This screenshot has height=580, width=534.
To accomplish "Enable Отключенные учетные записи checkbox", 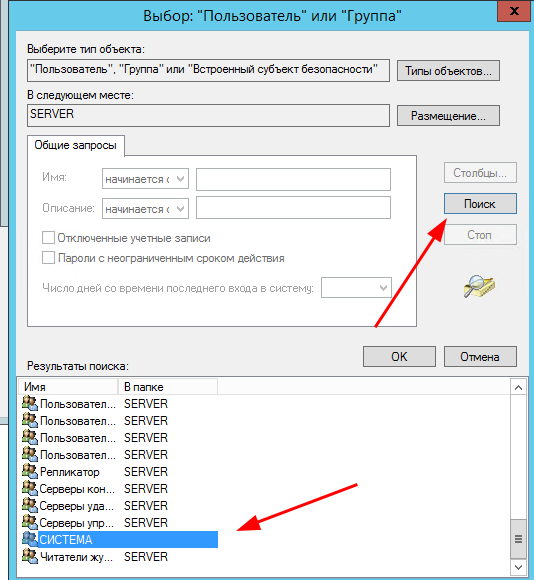I will point(48,238).
